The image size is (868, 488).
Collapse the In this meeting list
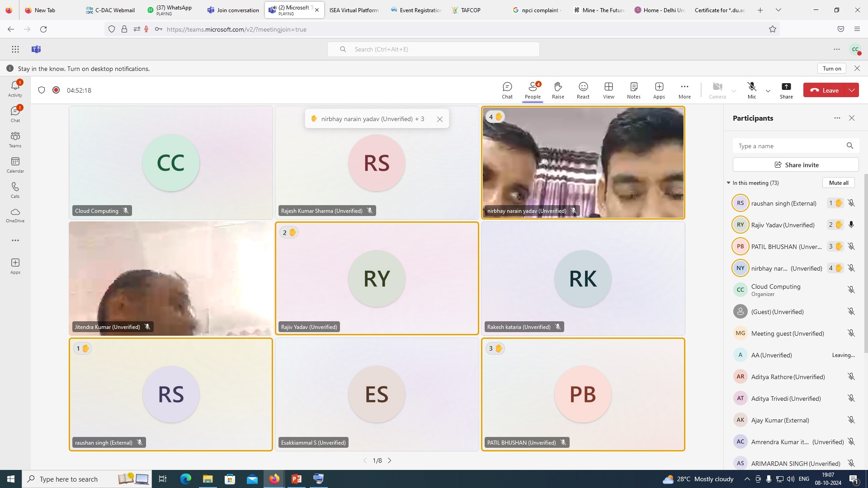pyautogui.click(x=728, y=183)
